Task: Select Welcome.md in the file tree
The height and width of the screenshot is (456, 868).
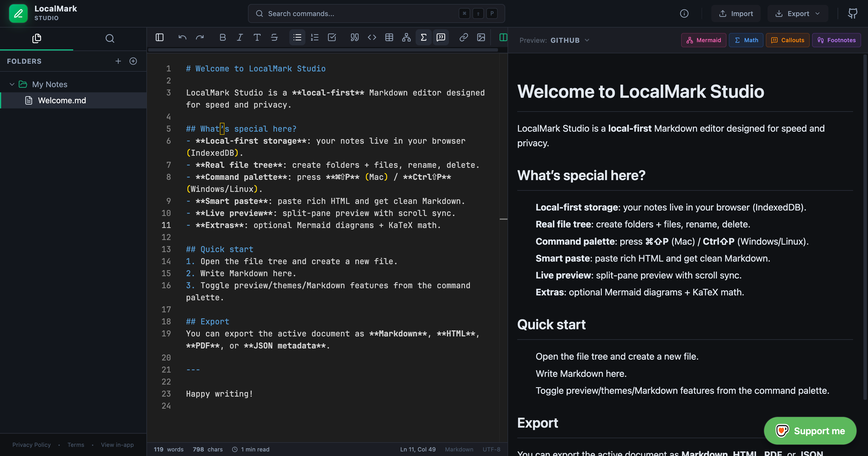Action: pos(62,100)
